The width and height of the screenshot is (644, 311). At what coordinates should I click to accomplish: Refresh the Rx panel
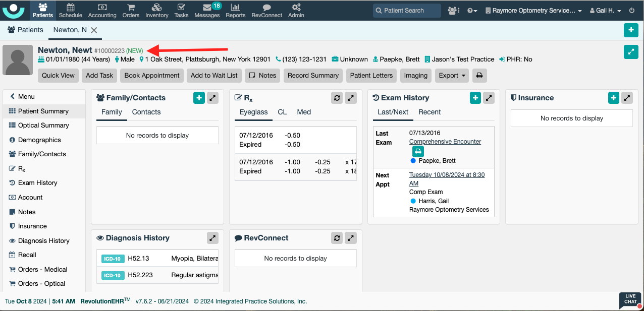pyautogui.click(x=337, y=98)
